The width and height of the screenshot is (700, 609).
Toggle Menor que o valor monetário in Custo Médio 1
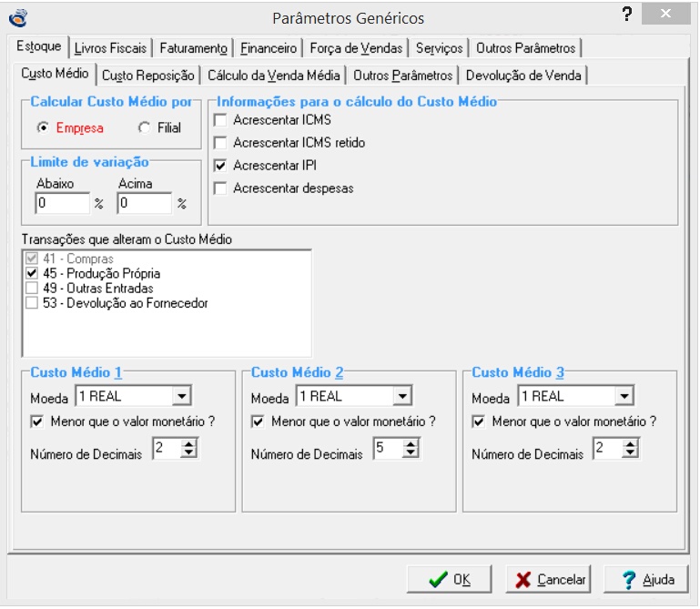pyautogui.click(x=37, y=421)
